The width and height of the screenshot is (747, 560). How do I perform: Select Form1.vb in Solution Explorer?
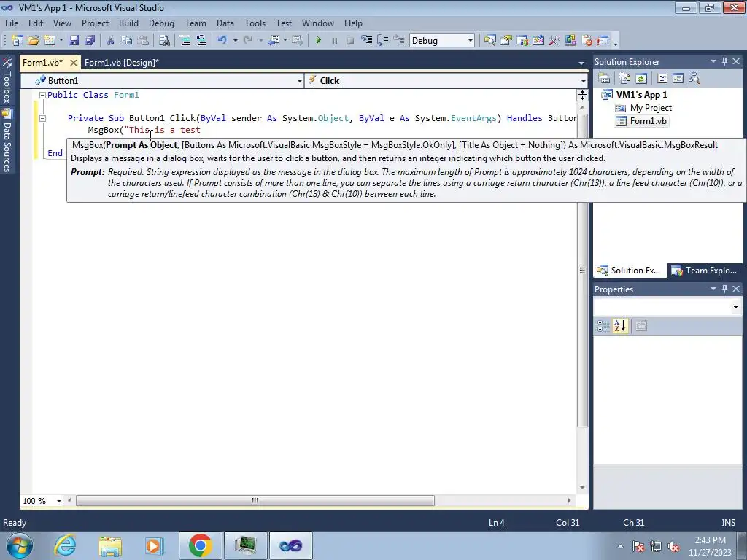[648, 121]
